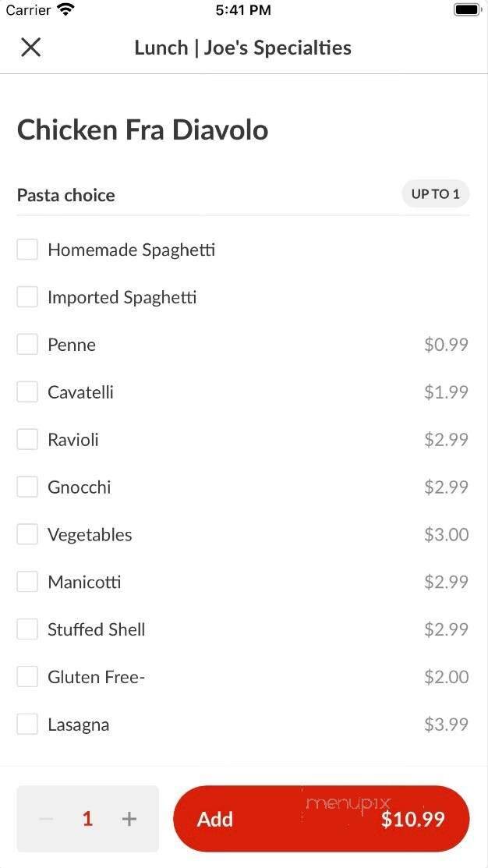Image resolution: width=488 pixels, height=868 pixels.
Task: Select Penne for $0.99
Action: (27, 344)
